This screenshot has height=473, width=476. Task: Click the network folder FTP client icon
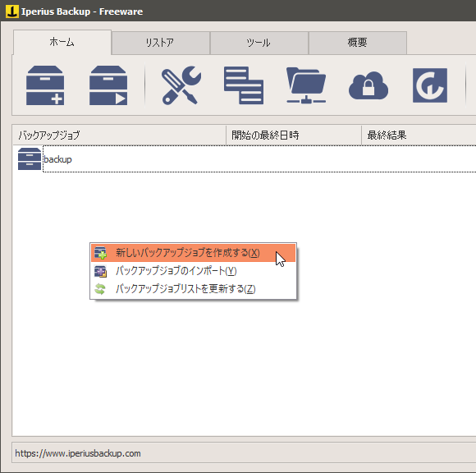click(x=306, y=85)
